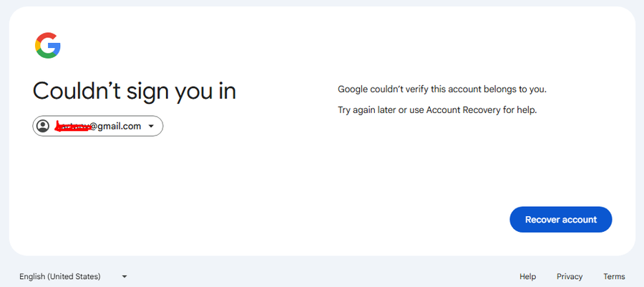Open the Privacy link
This screenshot has width=644, height=287.
(570, 276)
